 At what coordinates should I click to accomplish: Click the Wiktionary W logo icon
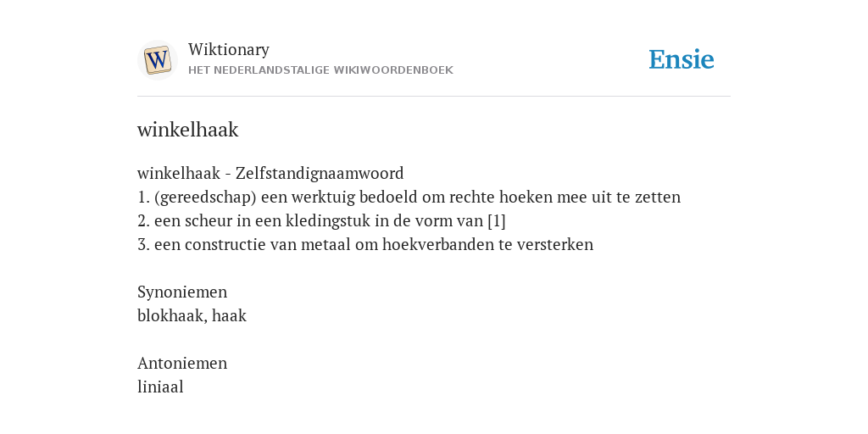pyautogui.click(x=157, y=60)
